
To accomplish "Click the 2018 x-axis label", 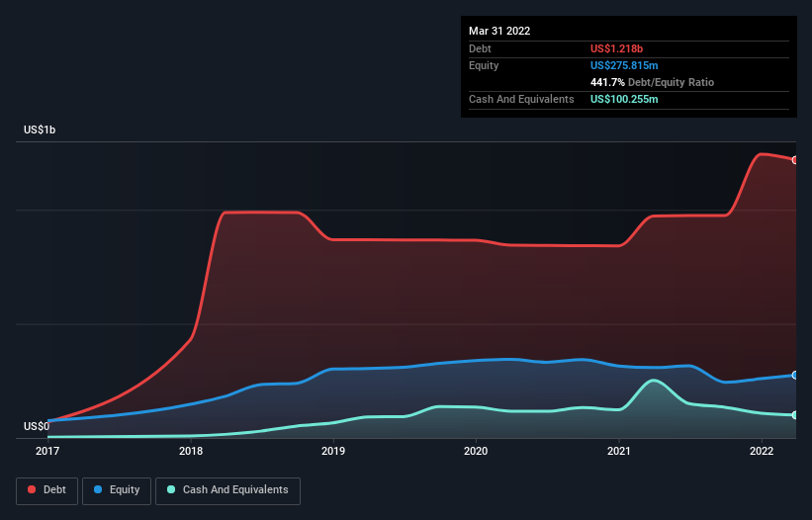I will point(191,451).
